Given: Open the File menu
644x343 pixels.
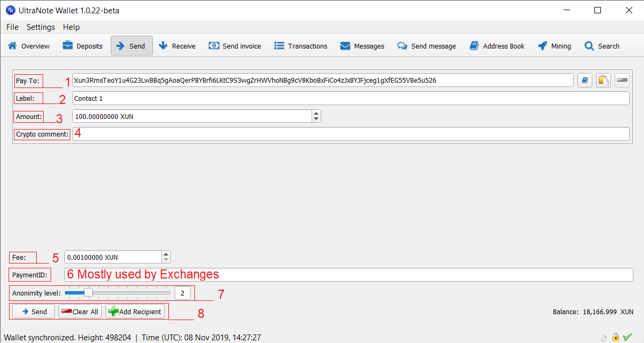Looking at the screenshot, I should click(12, 27).
